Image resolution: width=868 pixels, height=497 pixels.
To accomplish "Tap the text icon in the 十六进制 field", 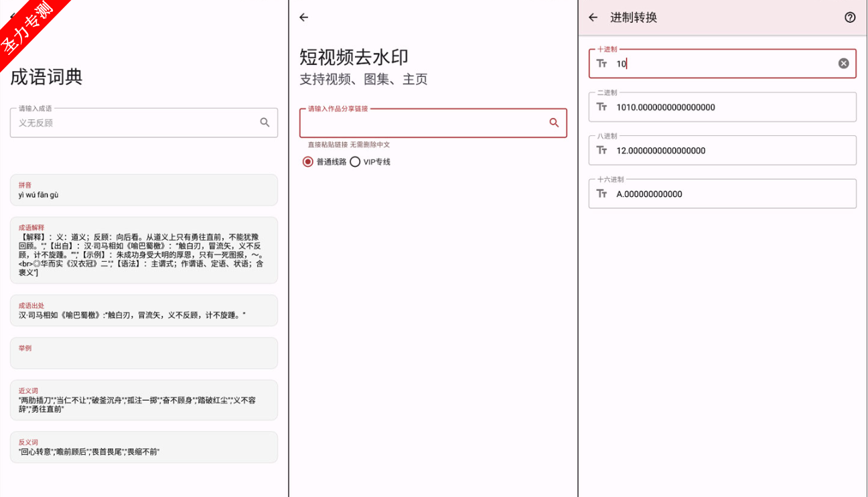I will pyautogui.click(x=602, y=194).
